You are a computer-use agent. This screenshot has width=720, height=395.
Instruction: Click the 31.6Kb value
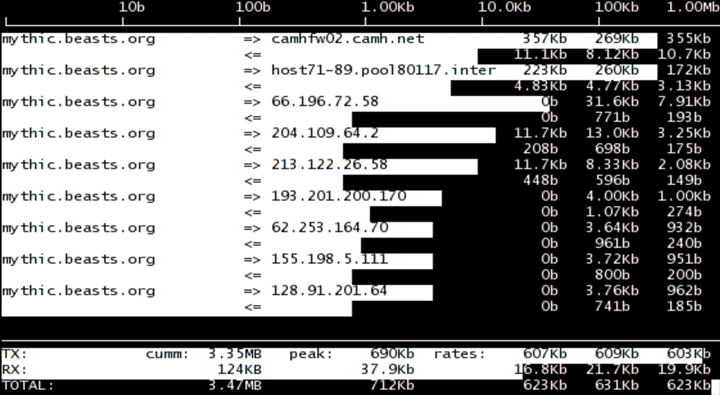point(612,102)
